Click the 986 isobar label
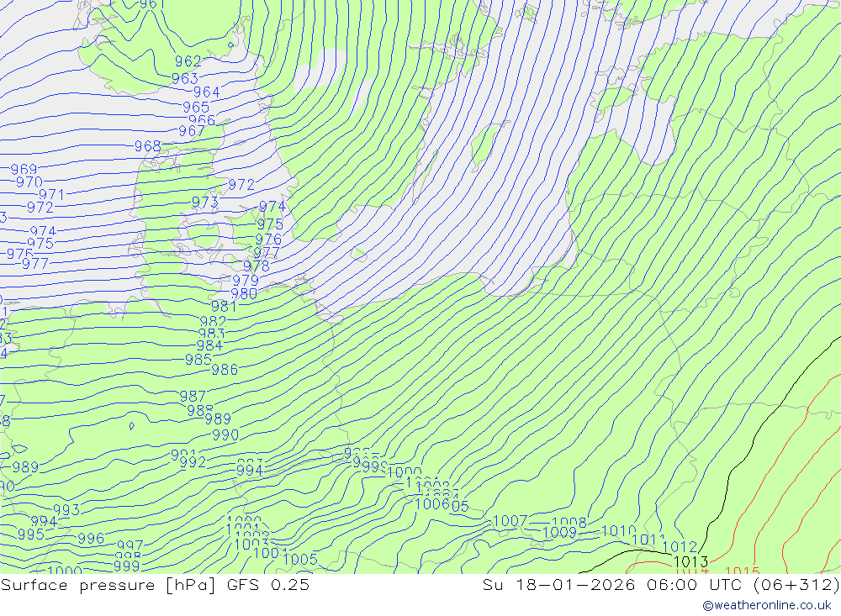 pos(225,370)
